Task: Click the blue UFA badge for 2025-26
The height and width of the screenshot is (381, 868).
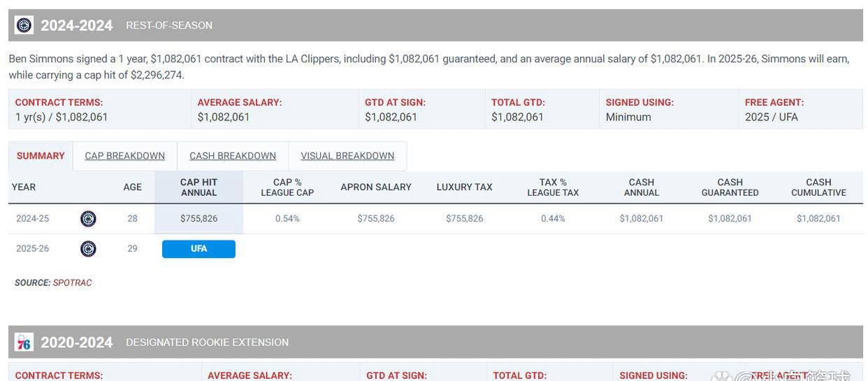Action: 198,249
